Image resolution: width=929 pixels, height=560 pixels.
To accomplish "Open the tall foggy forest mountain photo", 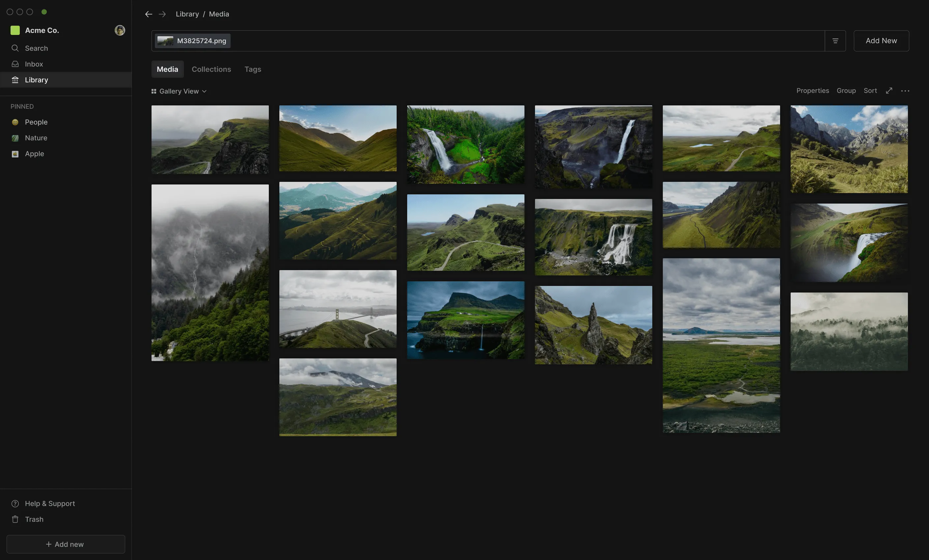I will coord(210,273).
